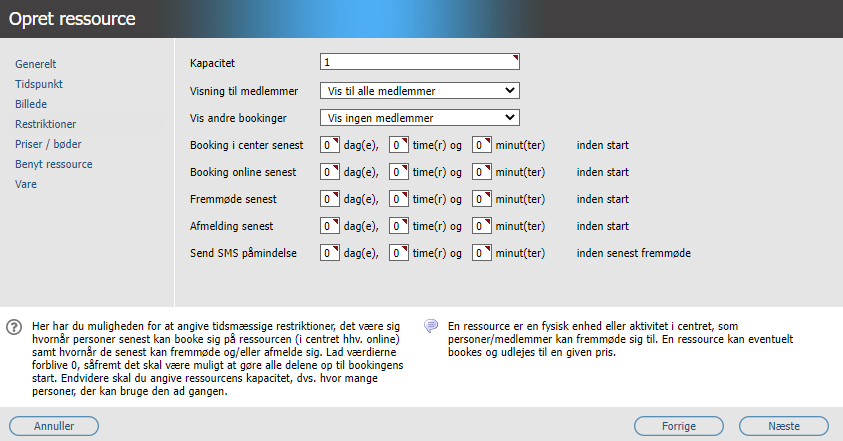Click the Næste button
The width and height of the screenshot is (843, 441).
[784, 426]
